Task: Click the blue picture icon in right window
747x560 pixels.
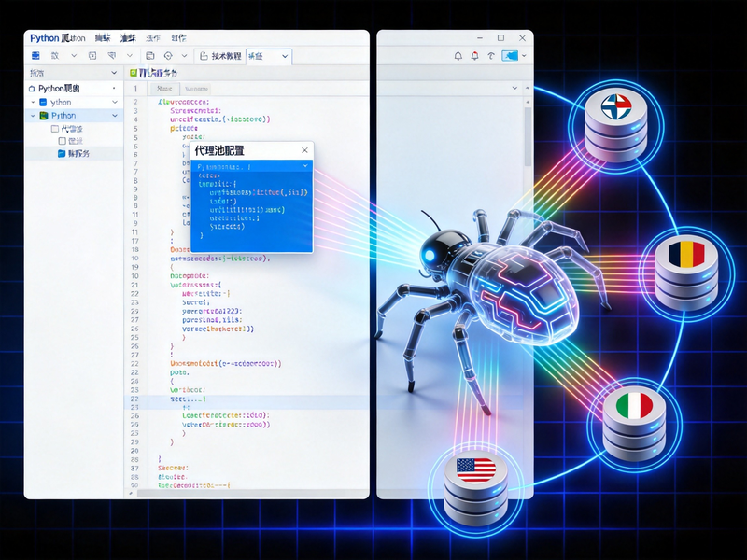Action: coord(510,56)
